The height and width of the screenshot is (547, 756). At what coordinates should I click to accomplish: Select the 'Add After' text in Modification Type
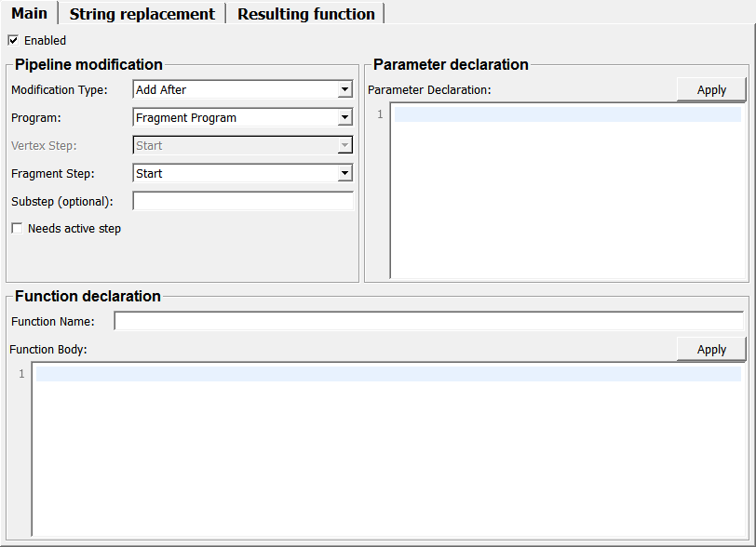tap(161, 90)
